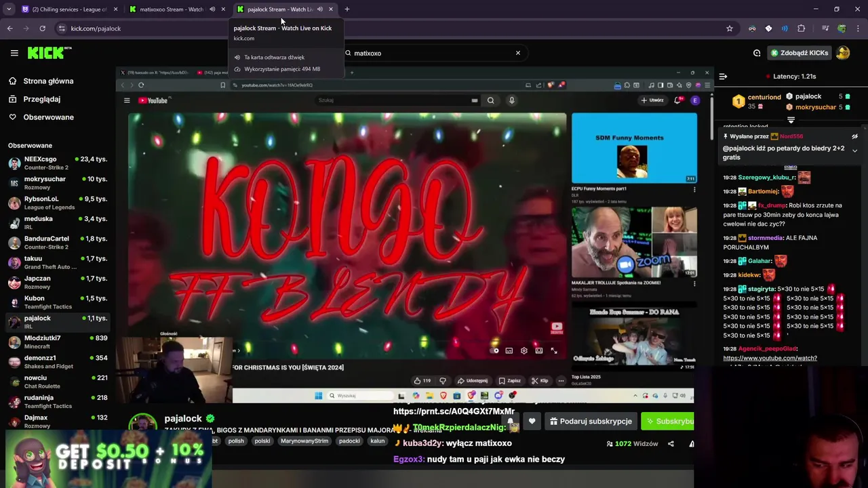The width and height of the screenshot is (868, 488).
Task: Open Przeglądaj in the sidebar
Action: [x=41, y=99]
